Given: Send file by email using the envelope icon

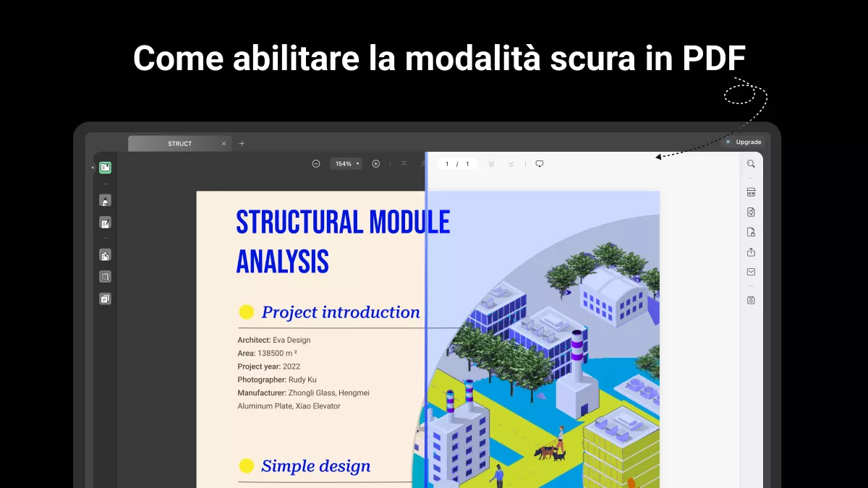Looking at the screenshot, I should point(750,271).
